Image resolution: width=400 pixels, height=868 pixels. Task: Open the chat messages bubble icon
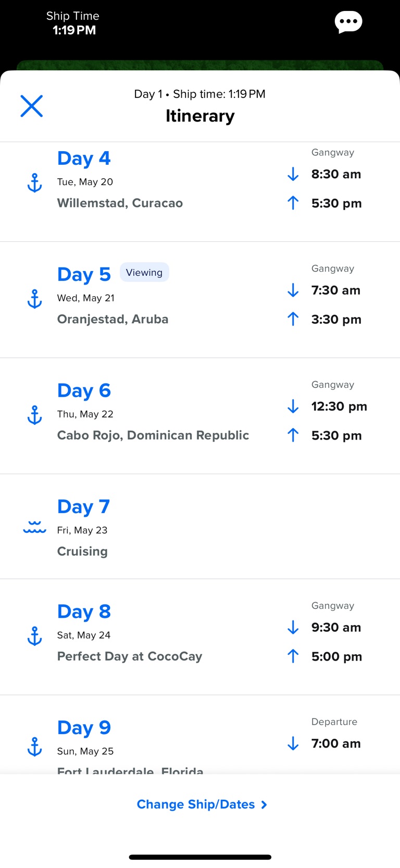[348, 22]
